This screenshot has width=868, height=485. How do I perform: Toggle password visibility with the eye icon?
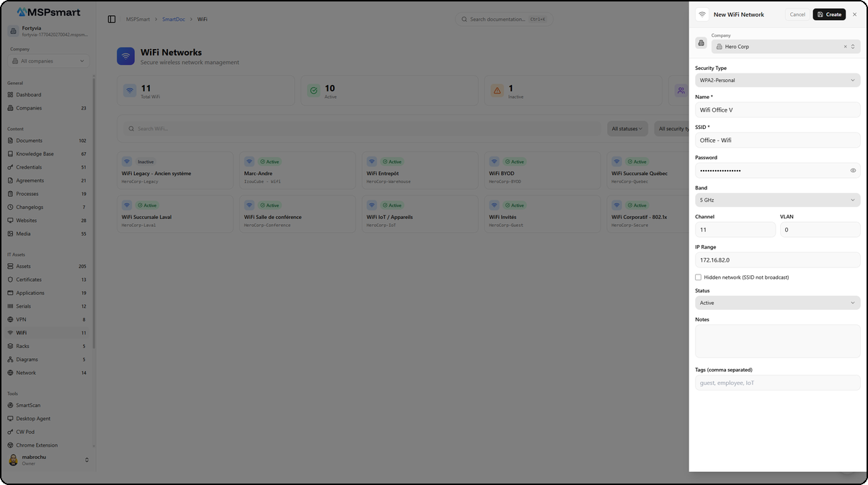click(x=854, y=170)
